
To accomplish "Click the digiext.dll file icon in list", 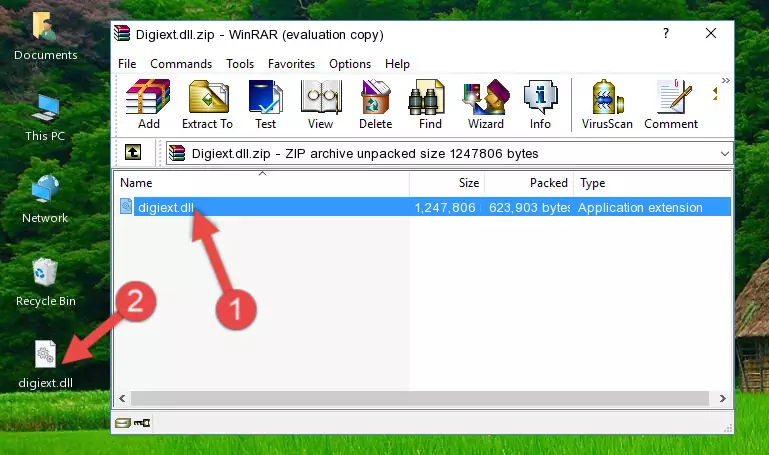I will coord(126,206).
